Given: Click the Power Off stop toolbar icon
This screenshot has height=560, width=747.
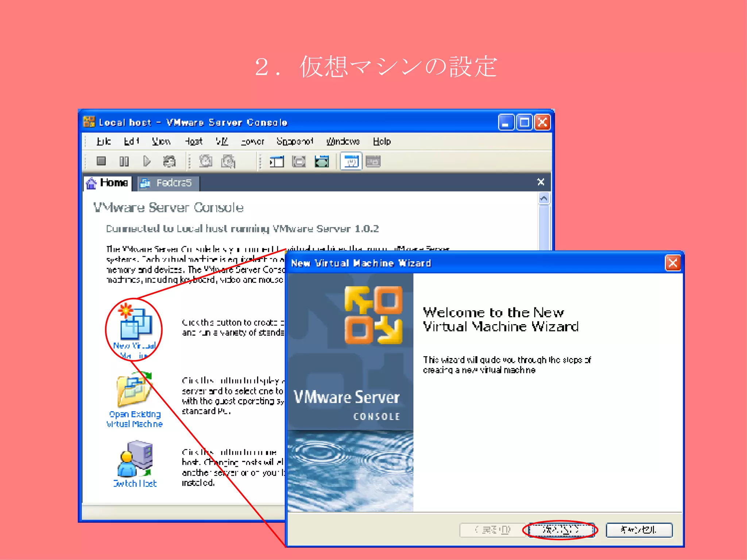Looking at the screenshot, I should [101, 161].
